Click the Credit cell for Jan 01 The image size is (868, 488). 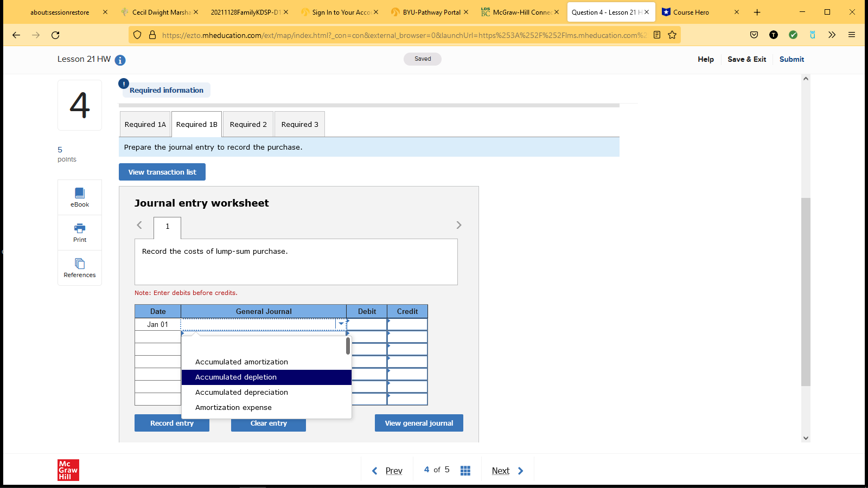(407, 324)
